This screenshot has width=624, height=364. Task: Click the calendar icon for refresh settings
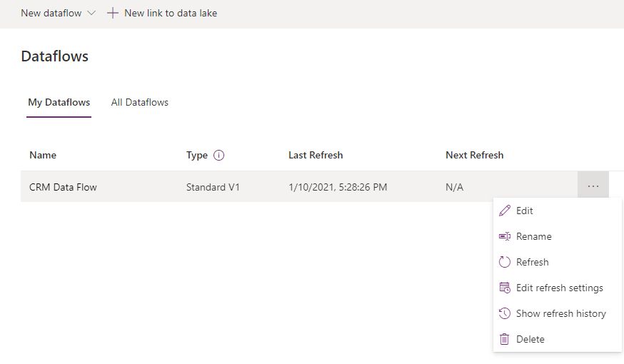[x=505, y=288]
